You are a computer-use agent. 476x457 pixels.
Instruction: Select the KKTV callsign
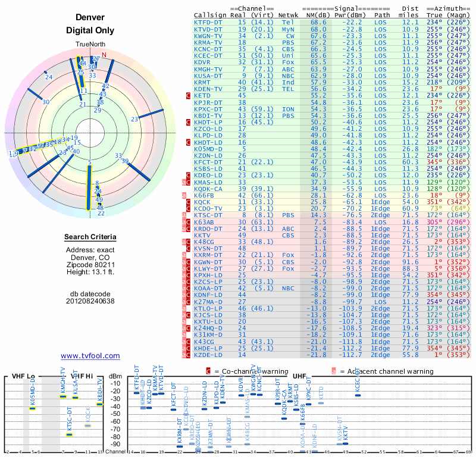point(202,235)
